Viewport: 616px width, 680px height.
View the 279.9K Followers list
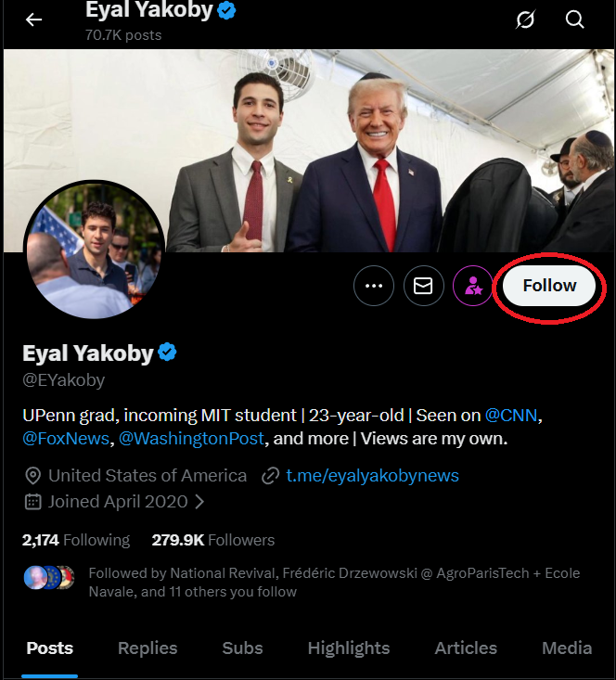[213, 540]
